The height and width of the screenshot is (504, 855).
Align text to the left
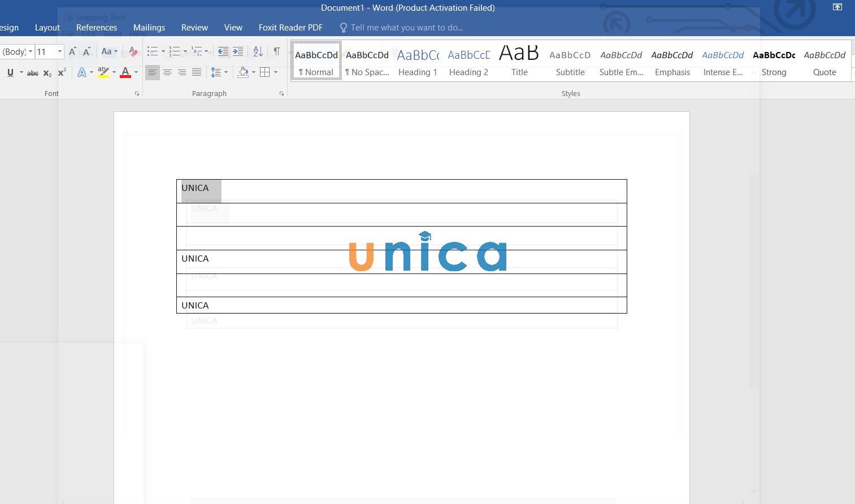coord(152,72)
